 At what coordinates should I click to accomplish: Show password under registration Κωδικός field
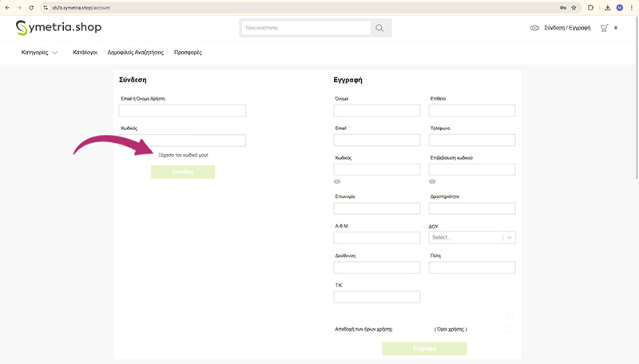coord(337,181)
